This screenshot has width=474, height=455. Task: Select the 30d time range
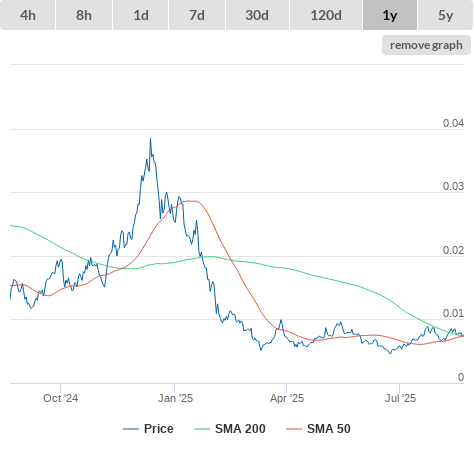[x=257, y=15]
